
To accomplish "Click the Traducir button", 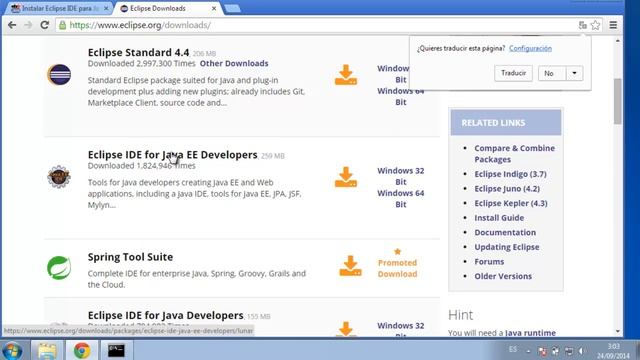I will click(x=513, y=73).
